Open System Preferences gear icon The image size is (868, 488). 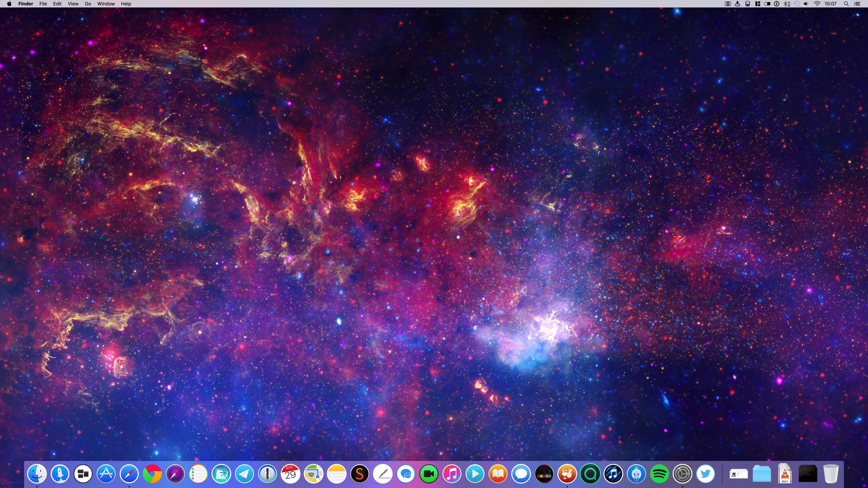point(682,474)
